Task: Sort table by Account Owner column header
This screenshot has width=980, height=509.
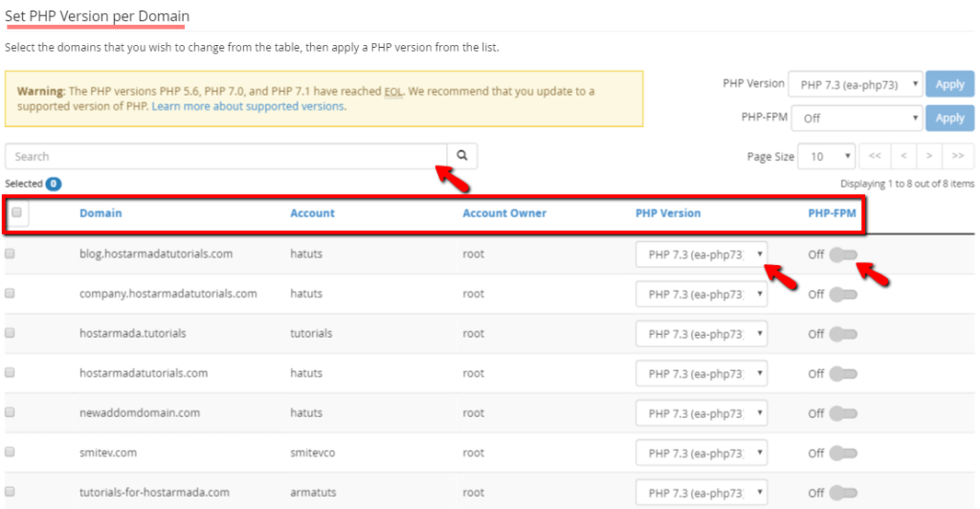Action: click(x=504, y=213)
